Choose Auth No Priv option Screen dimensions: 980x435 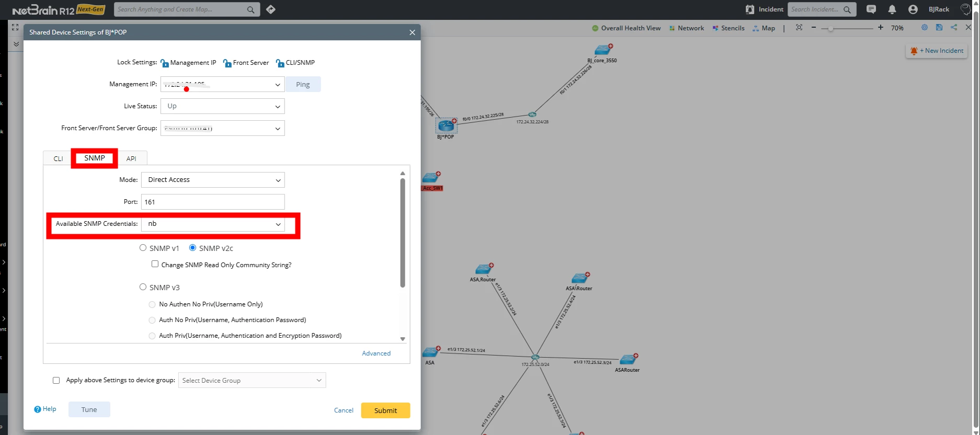tap(152, 320)
